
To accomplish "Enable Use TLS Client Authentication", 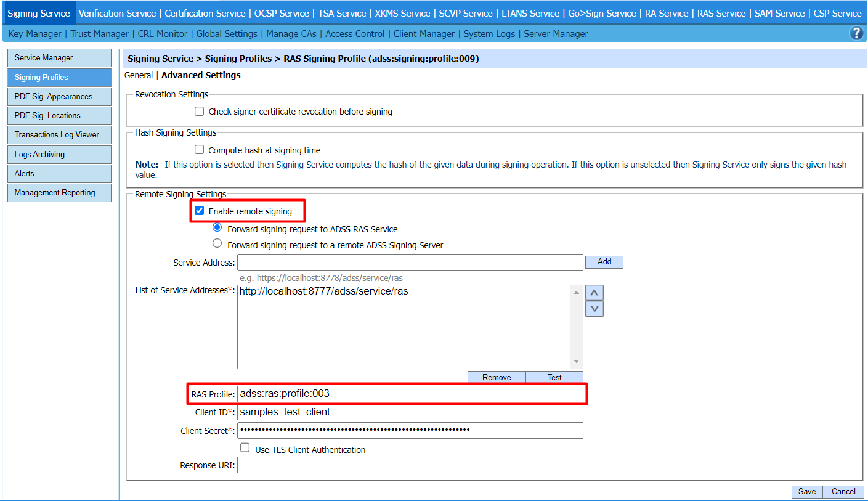I will click(245, 449).
